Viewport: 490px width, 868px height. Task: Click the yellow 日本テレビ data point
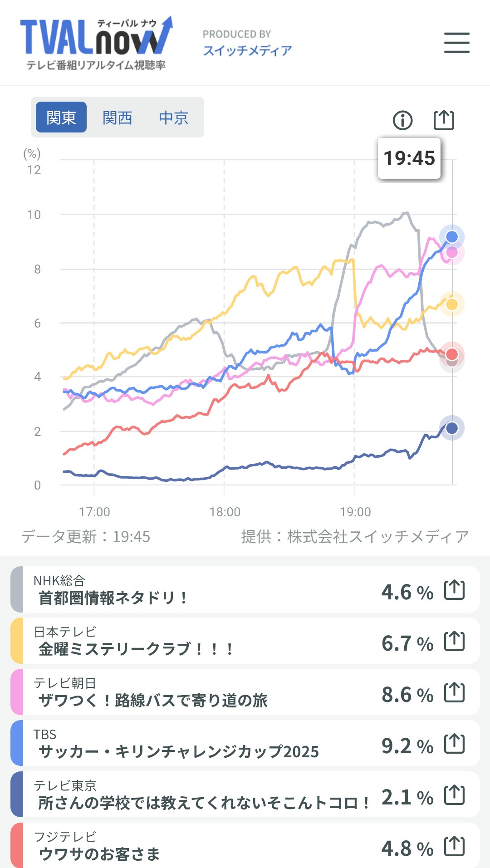452,304
